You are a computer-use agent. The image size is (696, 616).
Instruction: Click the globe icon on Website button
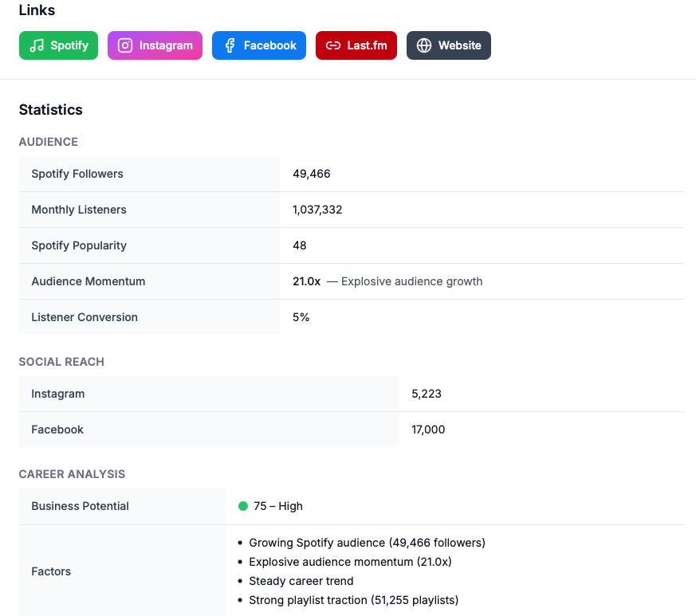[x=424, y=45]
